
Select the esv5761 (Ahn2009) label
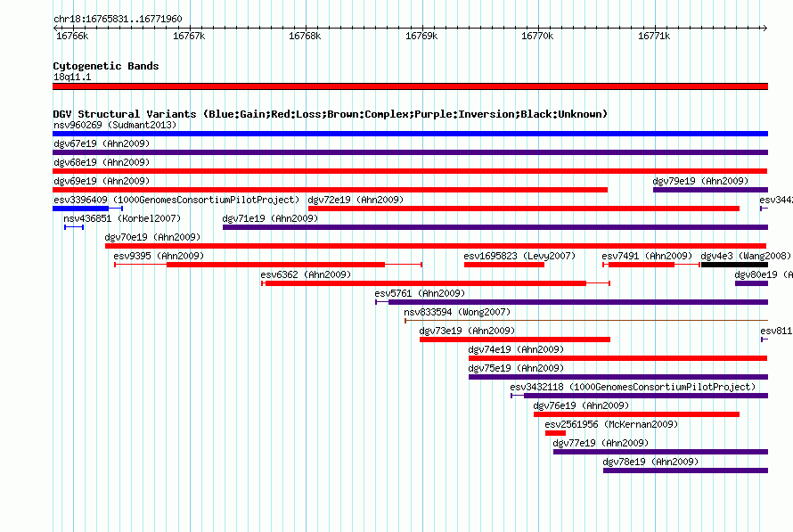click(x=420, y=293)
